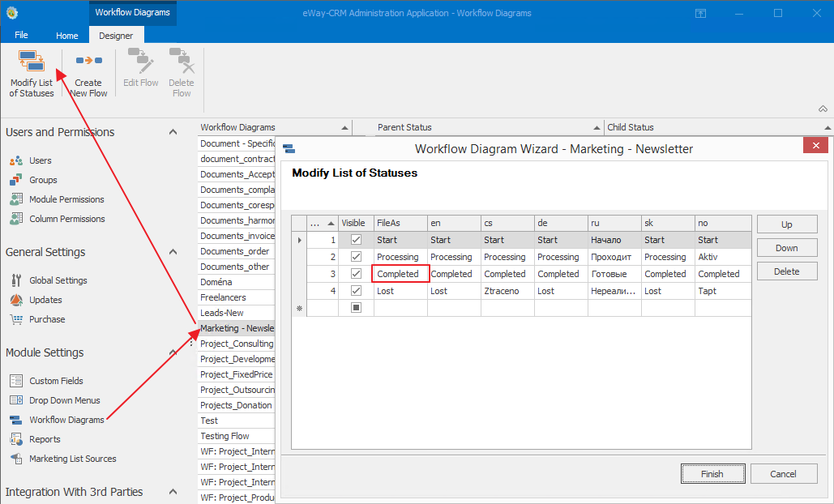This screenshot has height=504, width=834.
Task: Close the Workflow Diagram Wizard dialog
Action: coord(816,145)
